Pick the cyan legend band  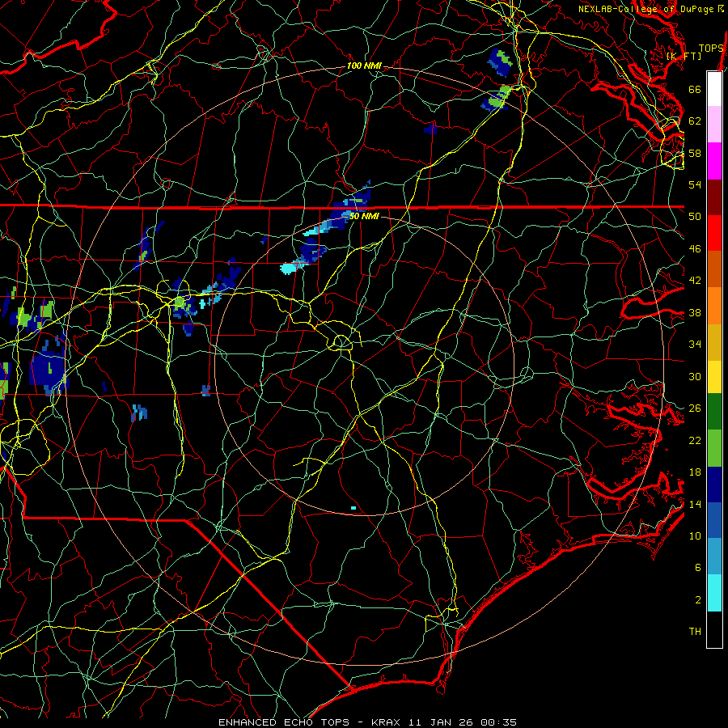point(714,593)
